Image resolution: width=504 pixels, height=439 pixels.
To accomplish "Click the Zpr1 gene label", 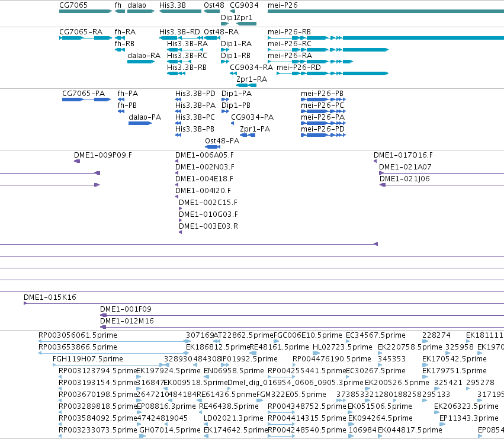I will pos(245,17).
